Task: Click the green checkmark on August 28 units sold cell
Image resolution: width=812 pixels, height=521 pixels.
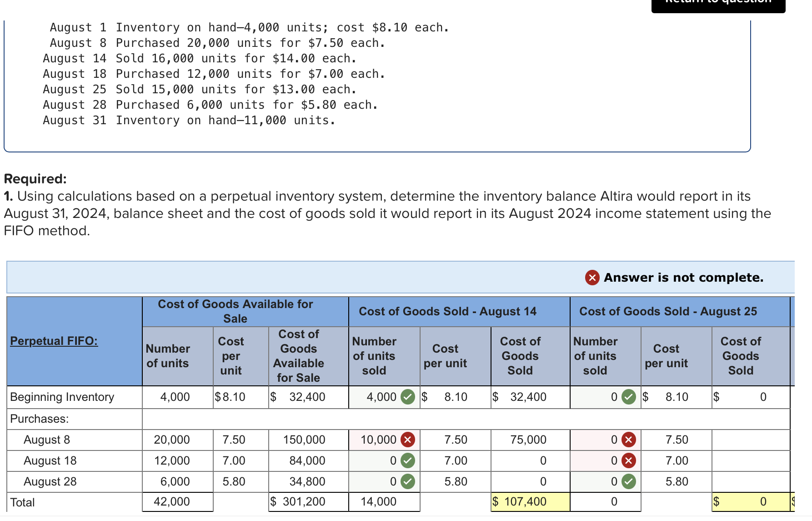Action: tap(408, 481)
